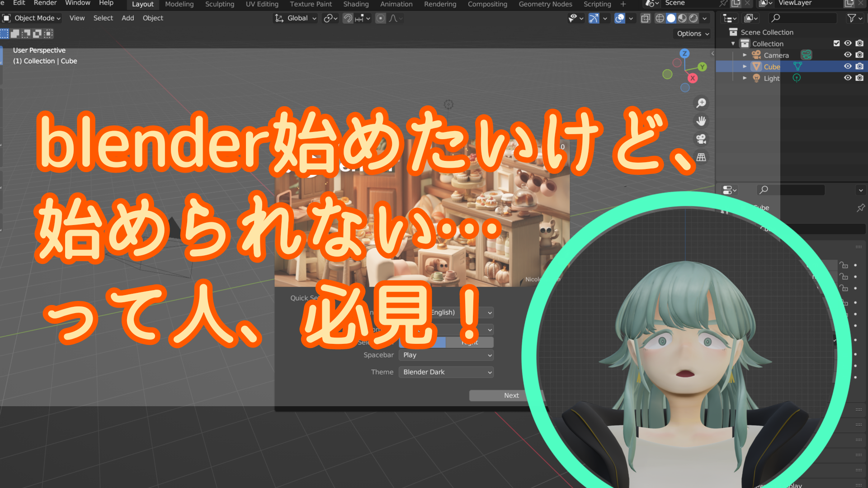Toggle camera view with the camera icon
Viewport: 868px width, 488px height.
701,139
